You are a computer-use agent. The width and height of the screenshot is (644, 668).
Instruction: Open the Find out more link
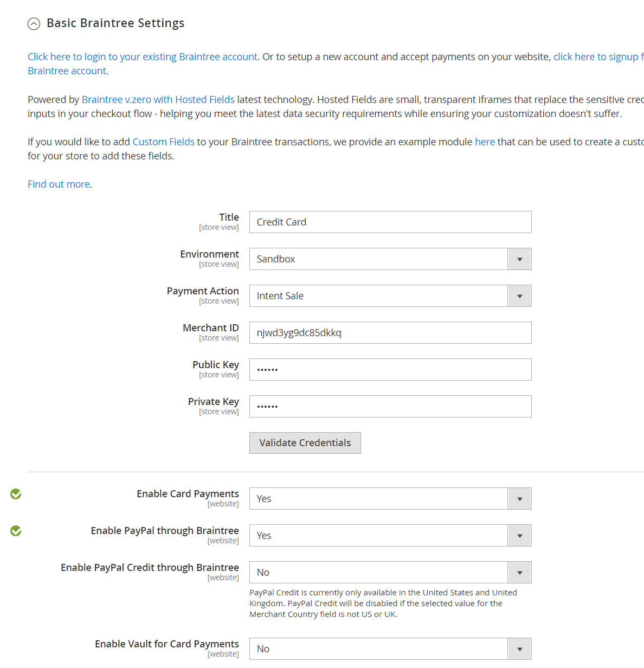pyautogui.click(x=59, y=184)
